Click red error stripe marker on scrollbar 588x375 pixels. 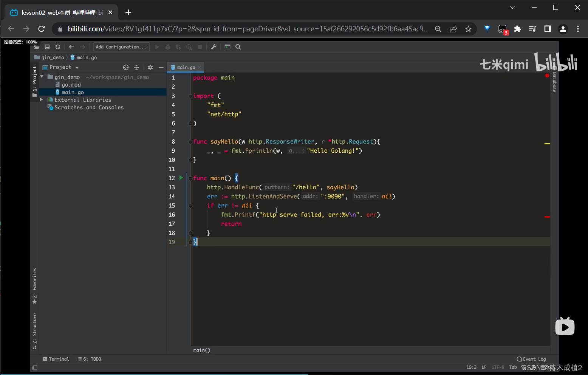click(x=547, y=217)
